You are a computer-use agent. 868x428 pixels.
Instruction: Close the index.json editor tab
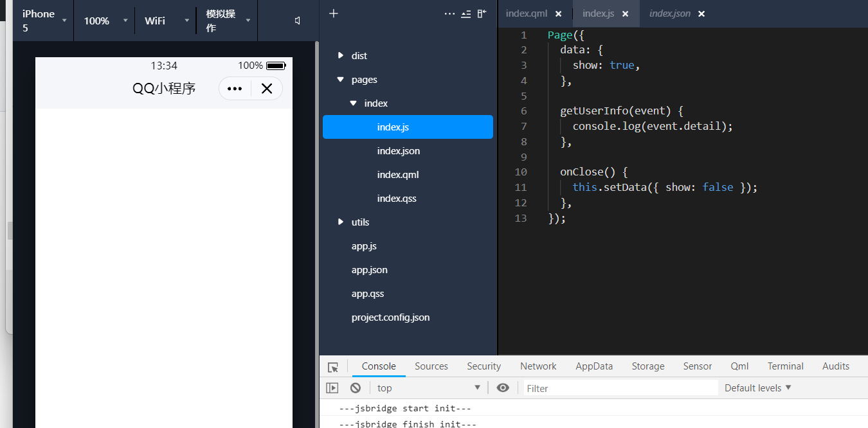(701, 13)
